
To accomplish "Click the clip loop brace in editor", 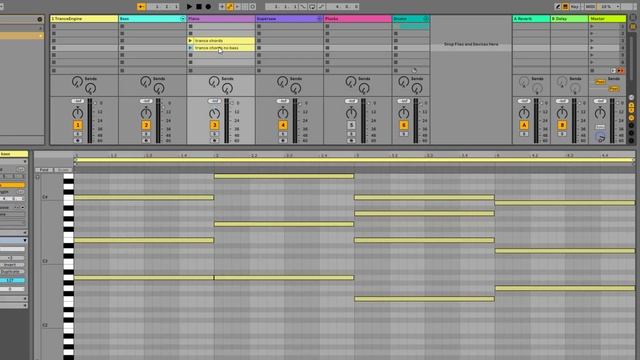I will point(354,160).
